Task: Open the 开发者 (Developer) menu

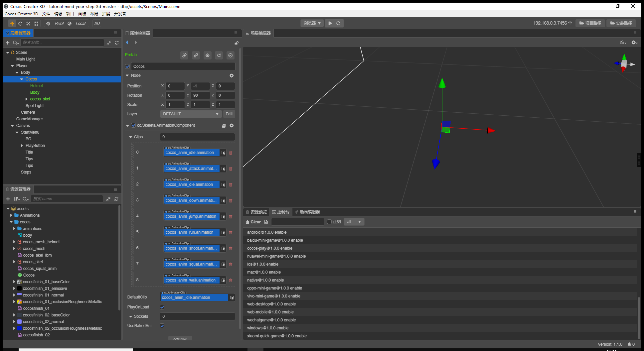Action: click(x=120, y=14)
